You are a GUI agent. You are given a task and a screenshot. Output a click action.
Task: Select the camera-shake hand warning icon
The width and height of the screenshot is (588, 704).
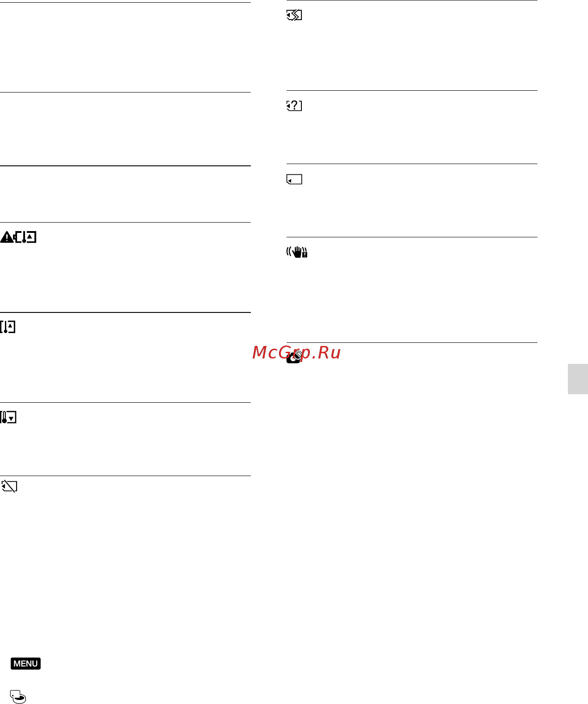(x=297, y=253)
